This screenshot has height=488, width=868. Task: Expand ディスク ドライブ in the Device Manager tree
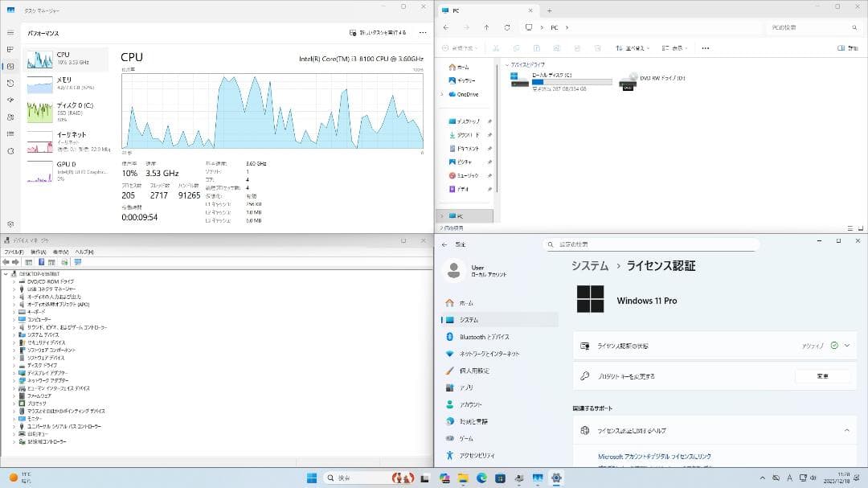[13, 366]
